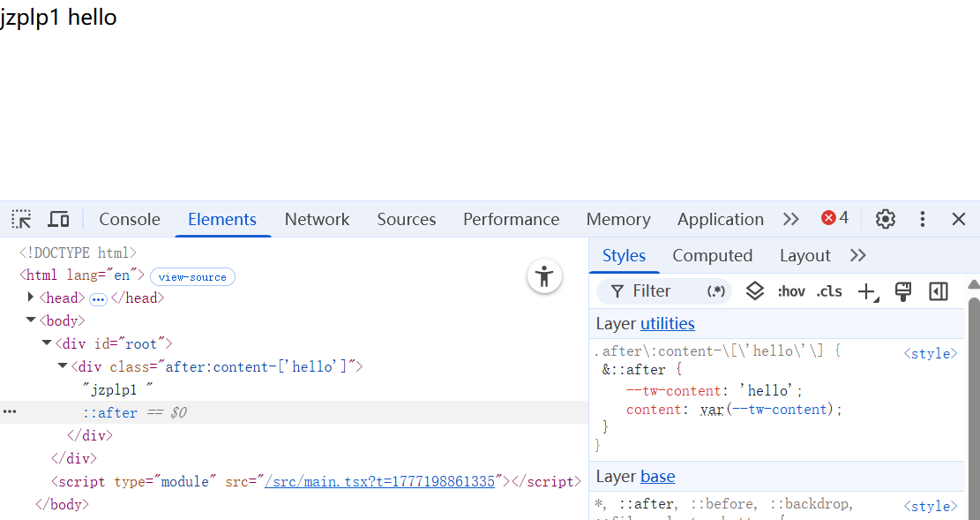Open style source link for after:content rule
This screenshot has width=980, height=520.
pyautogui.click(x=931, y=353)
